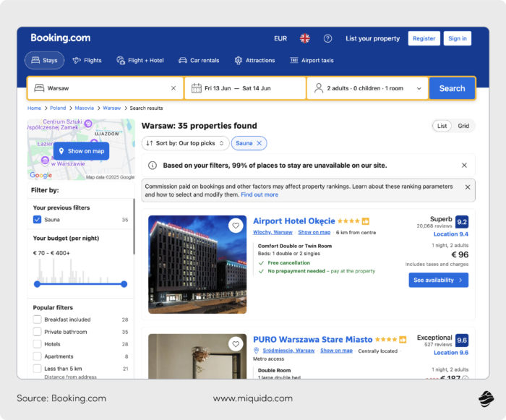Open the UK flag language selector
Screen dimensions: 506x420
pyautogui.click(x=304, y=38)
